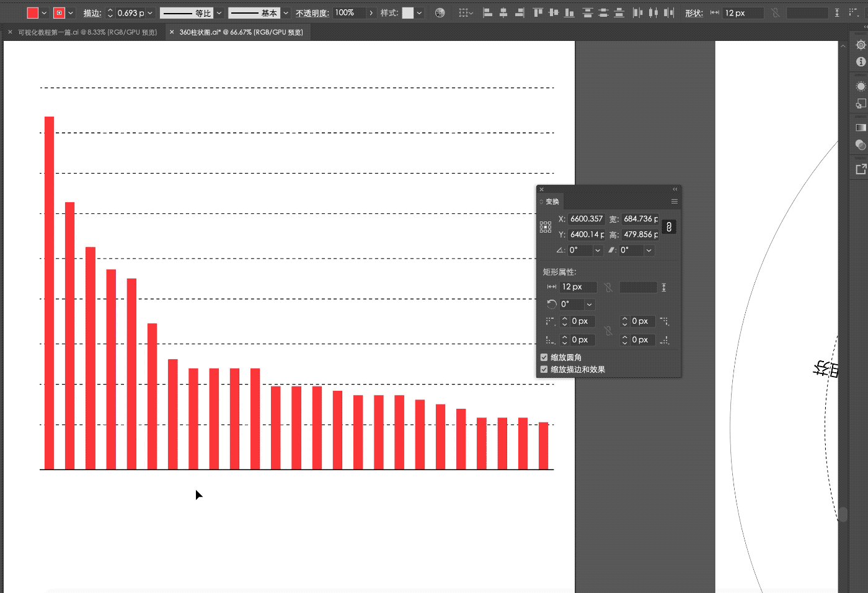Close the 可视化教程第一篇.ai document tab
Image resolution: width=868 pixels, height=593 pixels.
[x=10, y=32]
